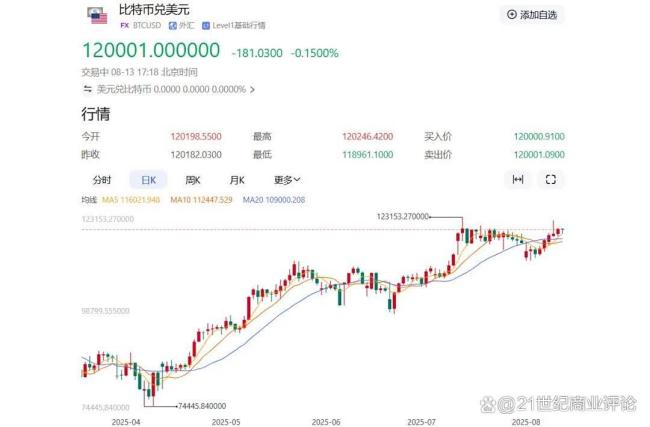Viewport: 650px width, 427px height.
Task: Switch to 周K chart tab
Action: pos(193,180)
